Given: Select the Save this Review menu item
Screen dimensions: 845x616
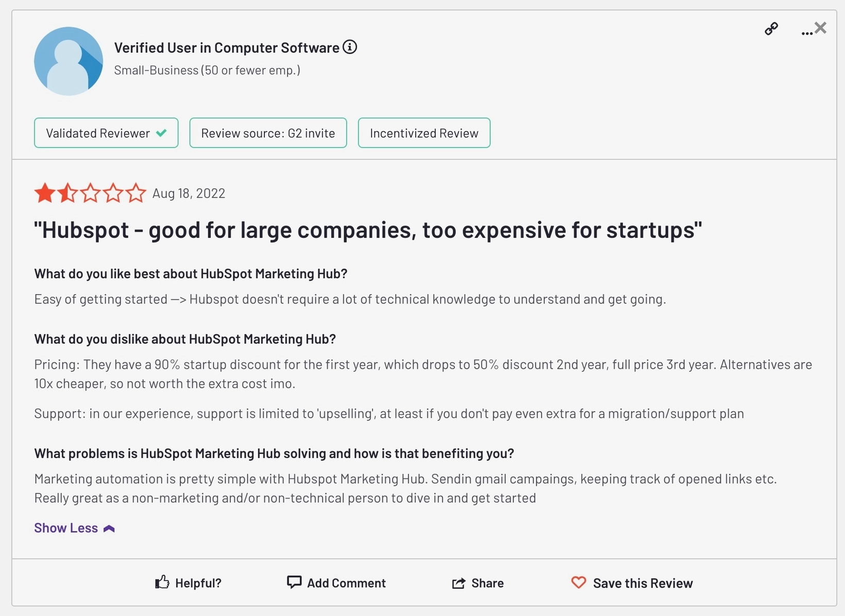Looking at the screenshot, I should click(x=643, y=583).
